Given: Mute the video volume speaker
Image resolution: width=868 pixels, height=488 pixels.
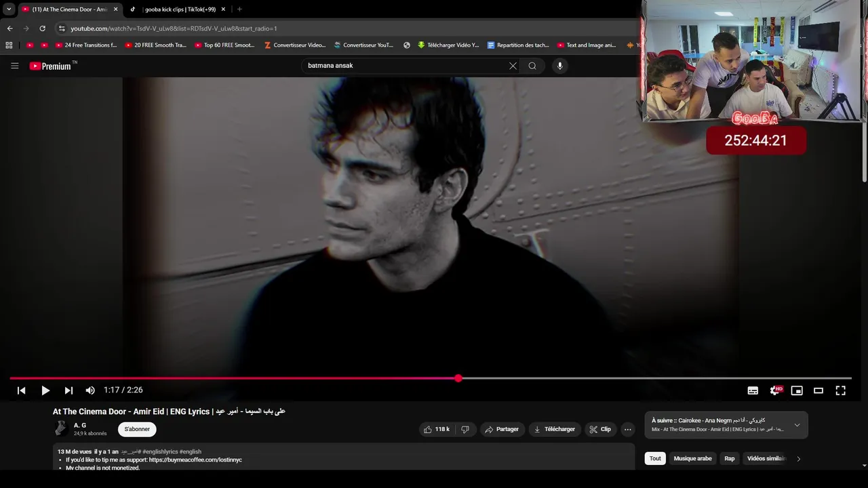Looking at the screenshot, I should click(x=90, y=390).
